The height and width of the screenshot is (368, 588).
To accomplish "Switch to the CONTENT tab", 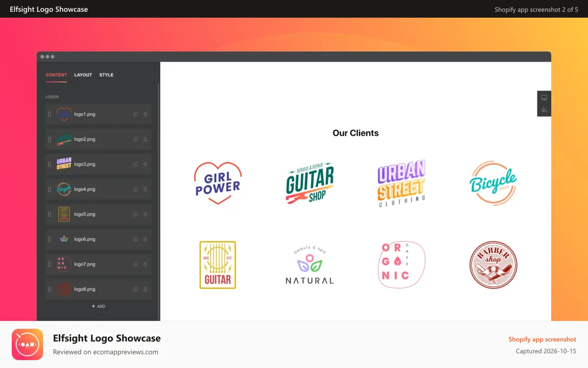I will pos(56,75).
